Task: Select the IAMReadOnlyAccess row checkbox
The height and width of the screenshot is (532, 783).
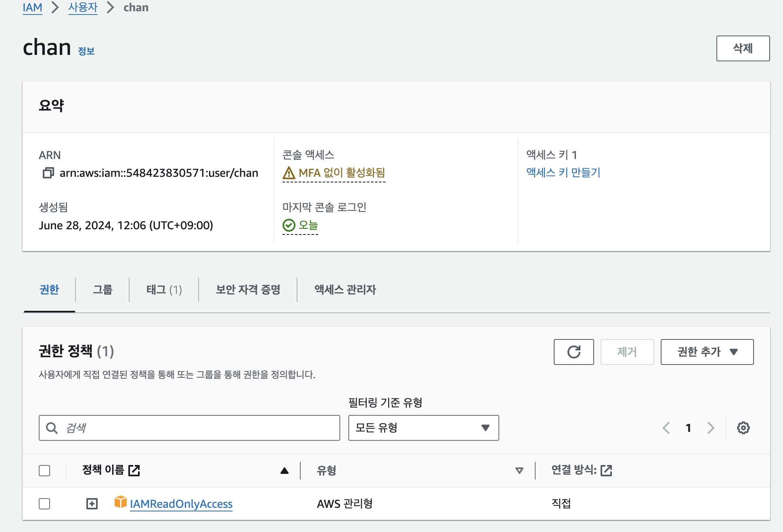Action: click(44, 504)
